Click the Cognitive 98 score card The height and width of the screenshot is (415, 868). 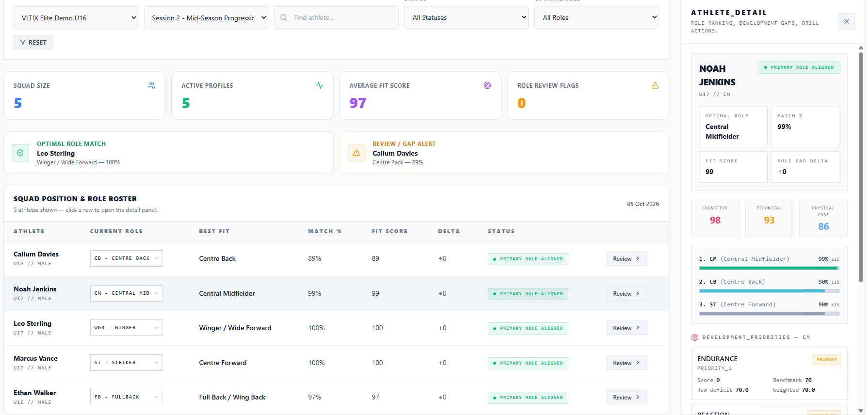coord(715,219)
